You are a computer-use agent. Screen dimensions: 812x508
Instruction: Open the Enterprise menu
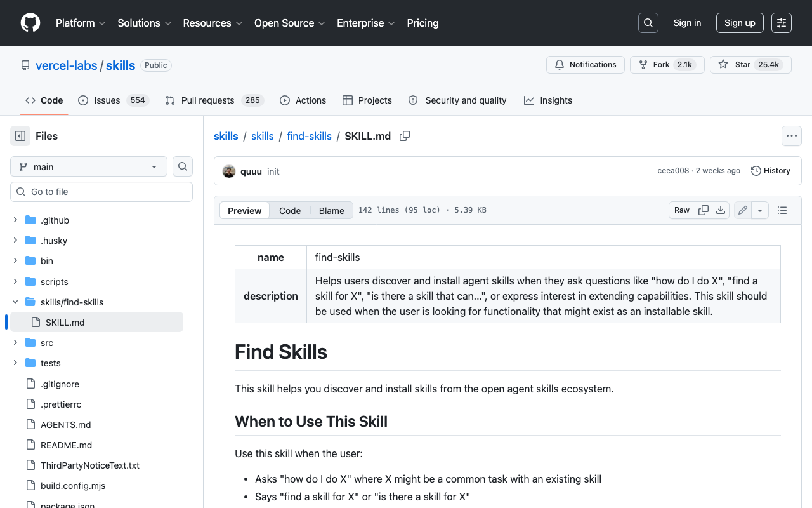366,23
